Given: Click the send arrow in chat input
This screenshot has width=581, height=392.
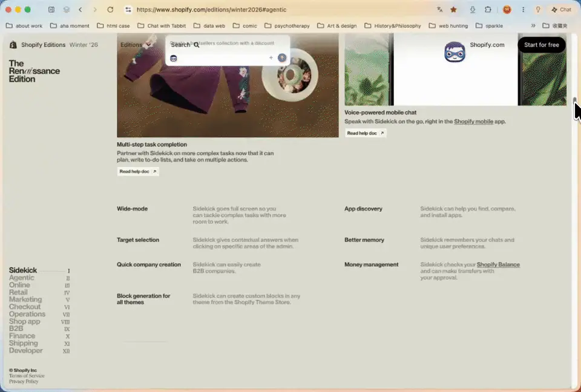Looking at the screenshot, I should click(x=282, y=58).
